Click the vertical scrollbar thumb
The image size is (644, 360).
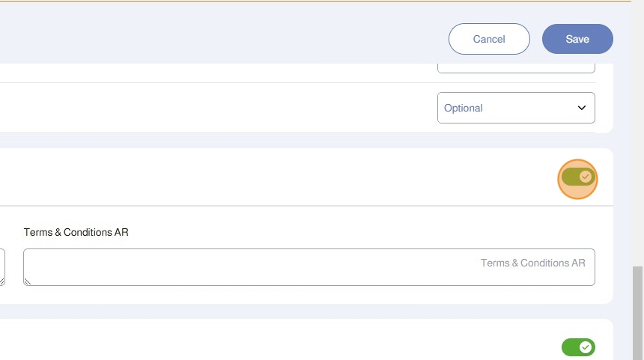coord(638,313)
